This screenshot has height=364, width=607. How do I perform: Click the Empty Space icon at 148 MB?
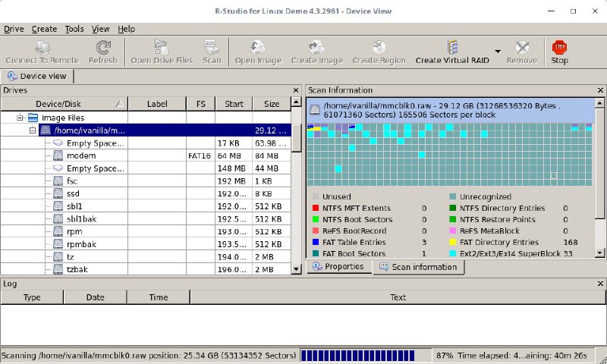(x=58, y=168)
